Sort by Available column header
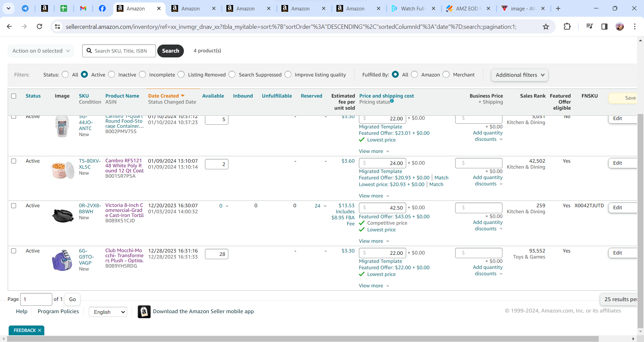 pyautogui.click(x=213, y=96)
